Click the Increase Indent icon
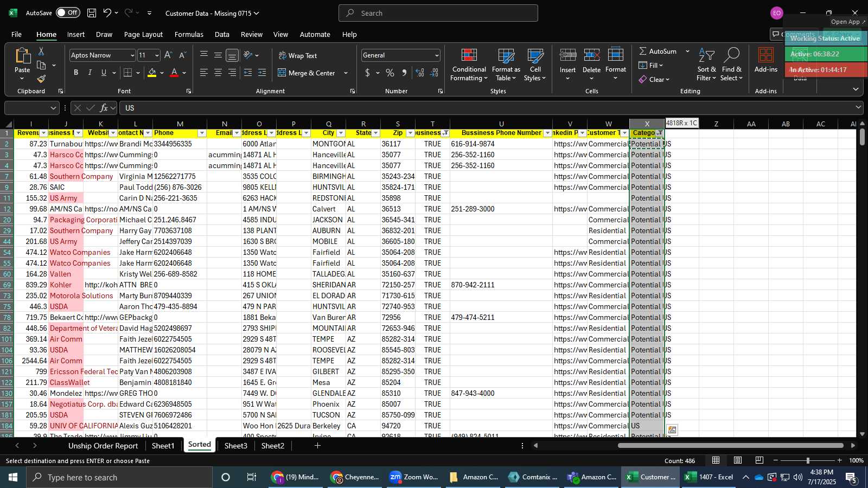The width and height of the screenshot is (868, 488). click(x=262, y=73)
